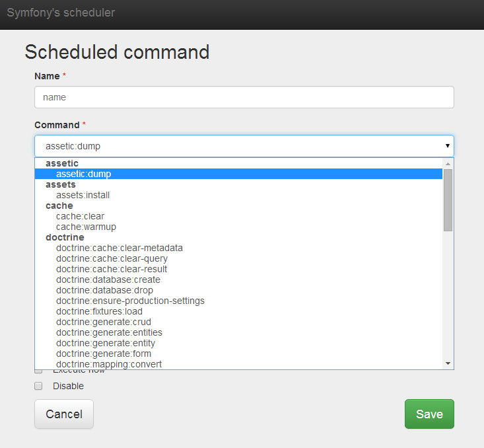The width and height of the screenshot is (484, 448).
Task: Click the Save button
Action: tap(429, 414)
